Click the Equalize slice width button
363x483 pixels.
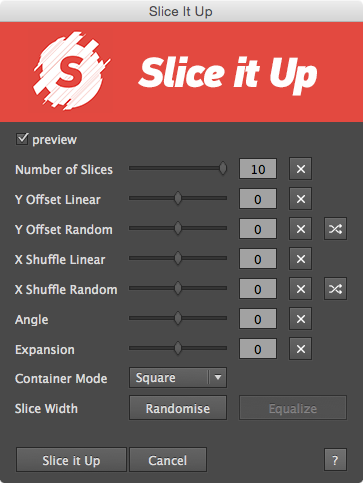(x=293, y=408)
